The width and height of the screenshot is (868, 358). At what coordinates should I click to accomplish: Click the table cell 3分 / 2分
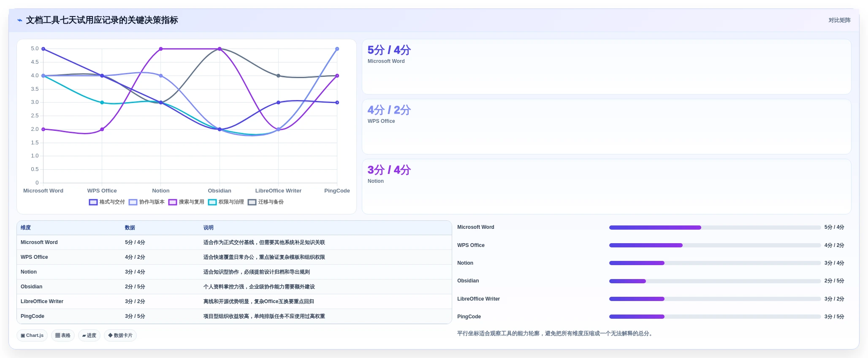(x=135, y=301)
